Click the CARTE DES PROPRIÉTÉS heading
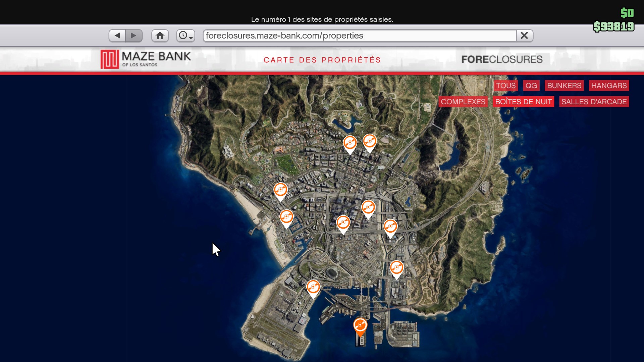Viewport: 644px width, 362px height. [x=322, y=60]
